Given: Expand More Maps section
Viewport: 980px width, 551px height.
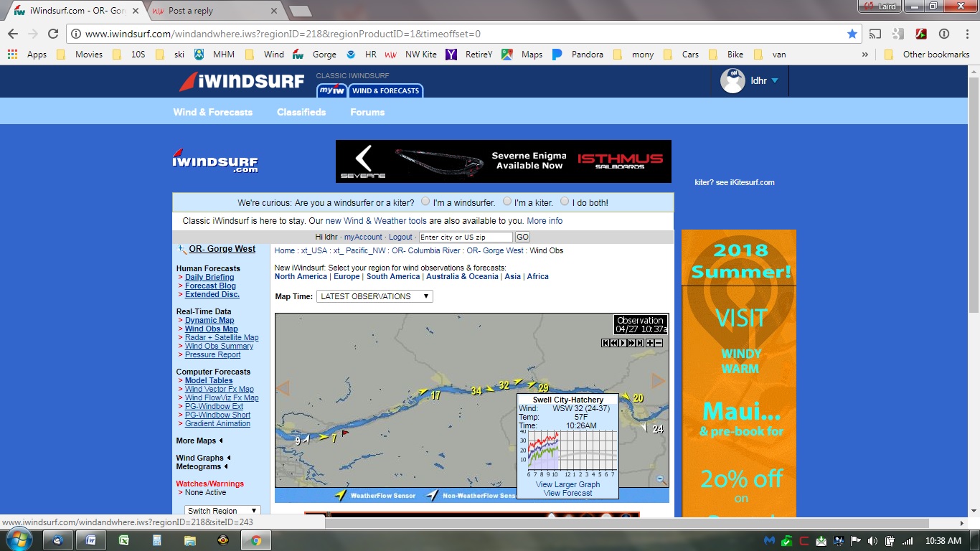Looking at the screenshot, I should 221,441.
